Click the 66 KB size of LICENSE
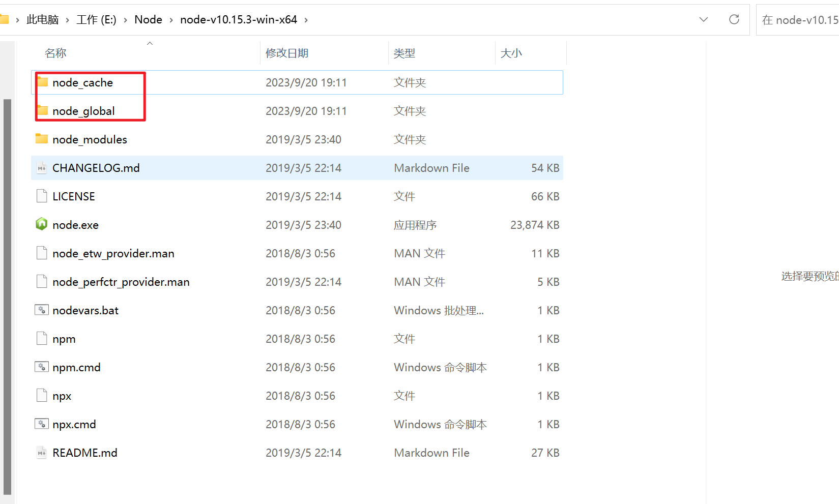Image resolution: width=839 pixels, height=504 pixels. [545, 196]
